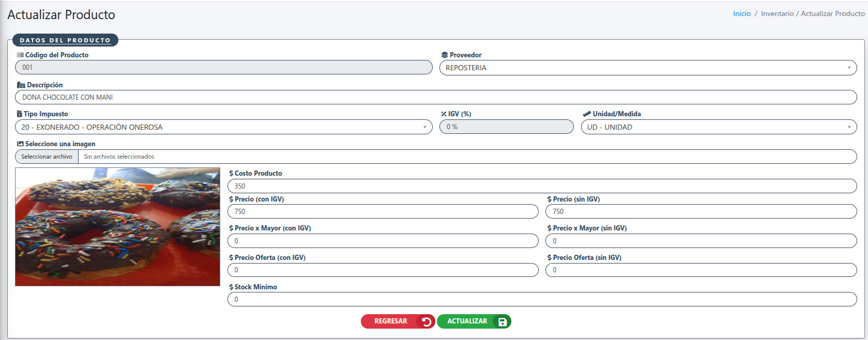Viewport: 868px width, 340px height.
Task: Click the barcode icon beside Código del Producto
Action: [20, 55]
